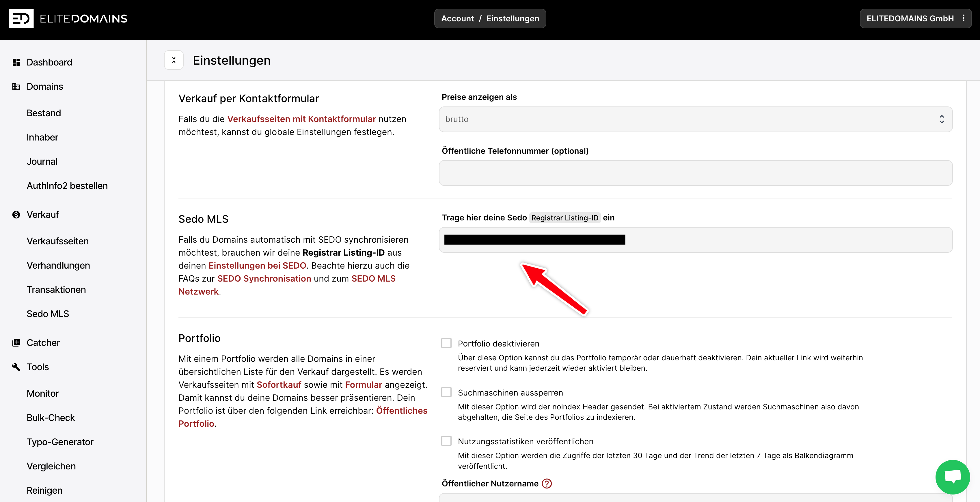Click the ELITEDOMAINS wordmark in header
The image size is (980, 502).
coord(83,19)
